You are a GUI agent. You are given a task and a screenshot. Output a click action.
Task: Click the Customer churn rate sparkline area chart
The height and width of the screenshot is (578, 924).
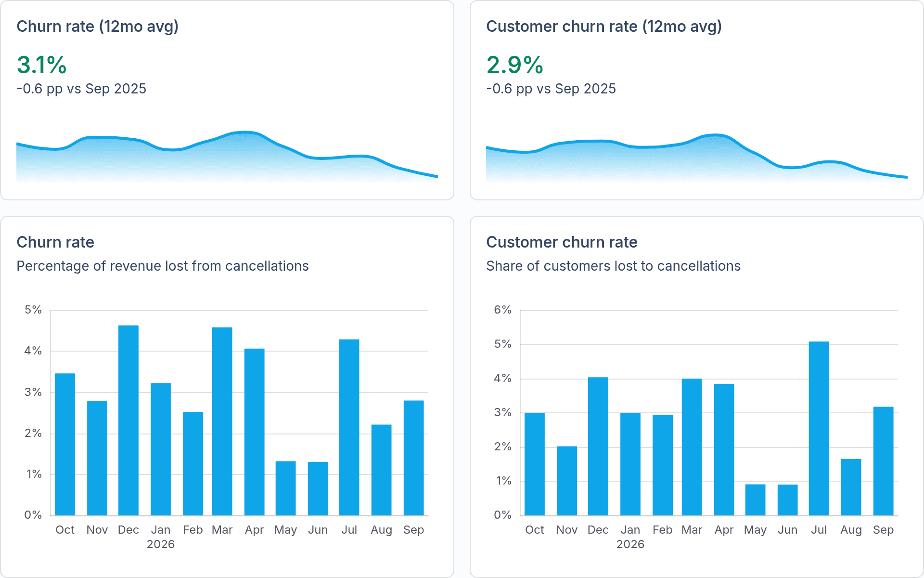697,158
